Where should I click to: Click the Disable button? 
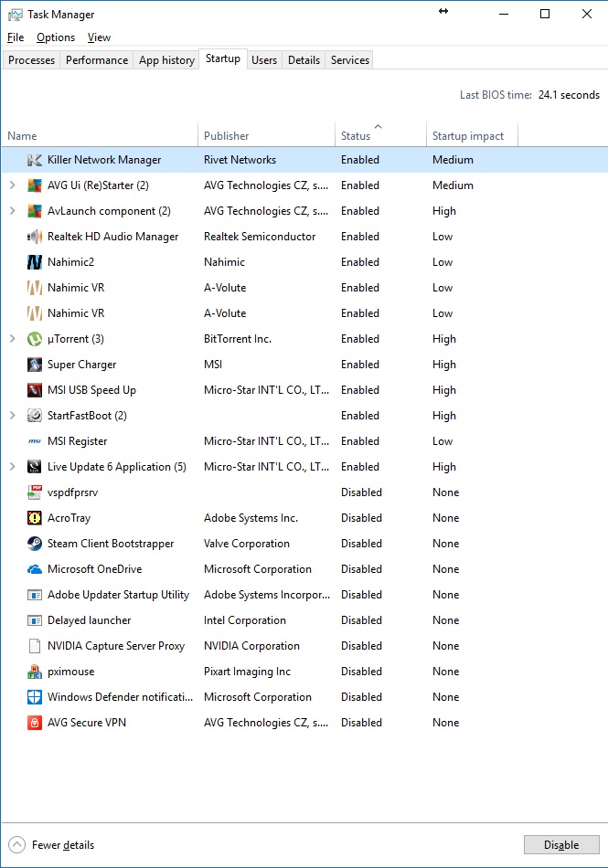561,845
